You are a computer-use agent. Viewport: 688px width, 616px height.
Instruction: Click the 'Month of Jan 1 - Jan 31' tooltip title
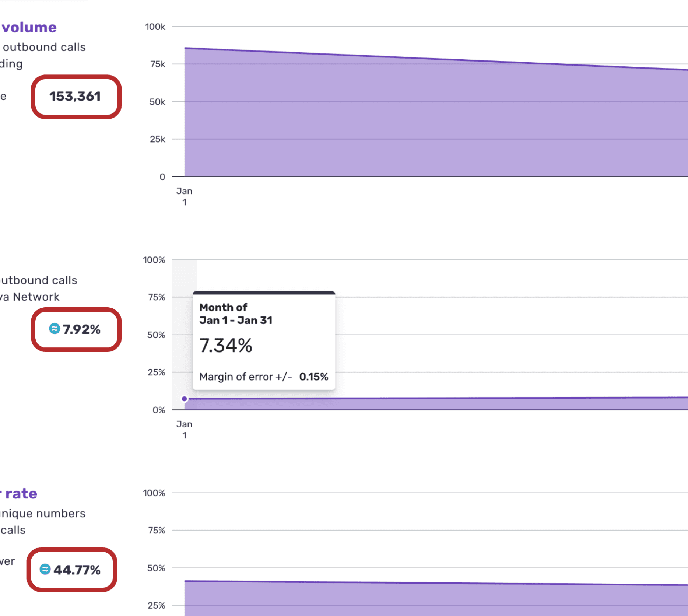[236, 314]
